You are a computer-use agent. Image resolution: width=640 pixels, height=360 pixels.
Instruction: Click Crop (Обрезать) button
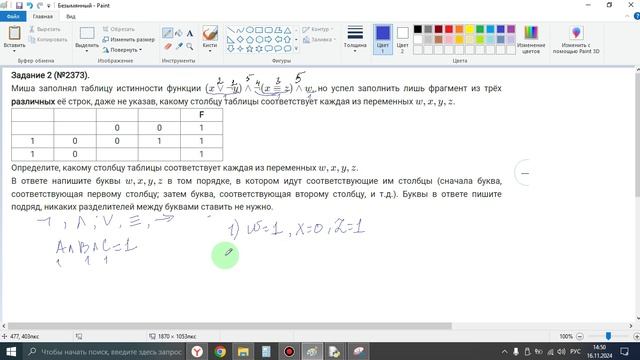(118, 29)
